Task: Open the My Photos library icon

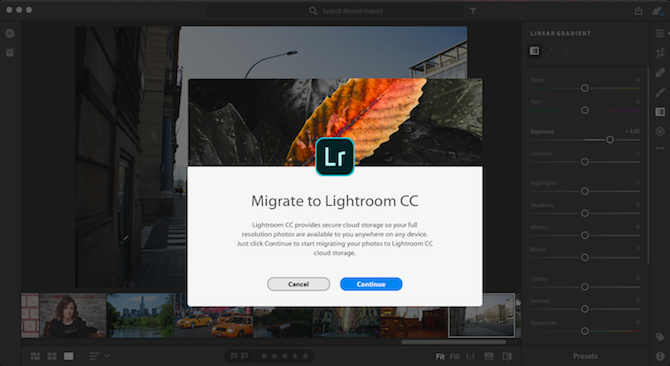Action: pyautogui.click(x=10, y=53)
